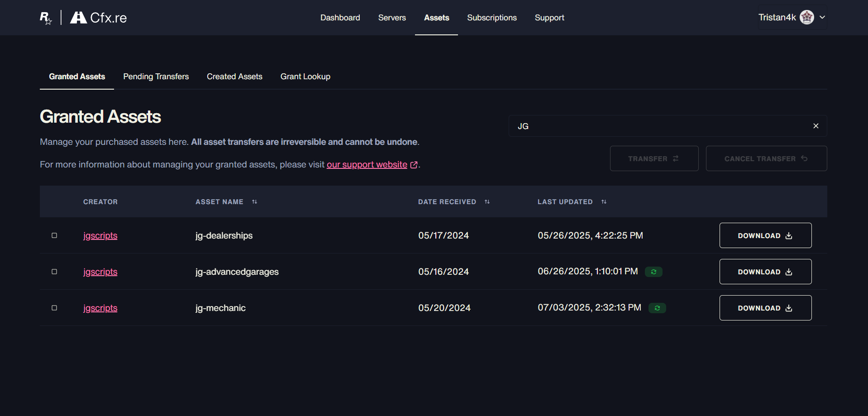Screen dimensions: 868x416
Task: Sort by Asset Name arrows icon
Action: [x=254, y=202]
